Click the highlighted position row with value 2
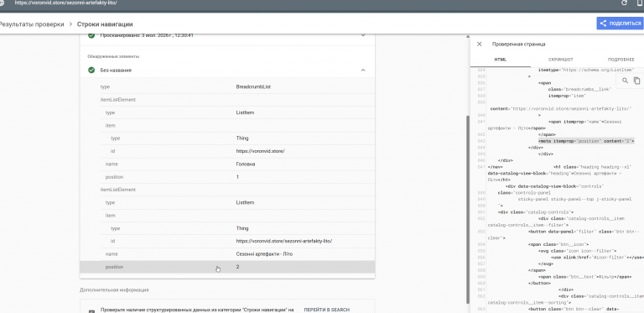The height and width of the screenshot is (313, 644). [x=227, y=267]
